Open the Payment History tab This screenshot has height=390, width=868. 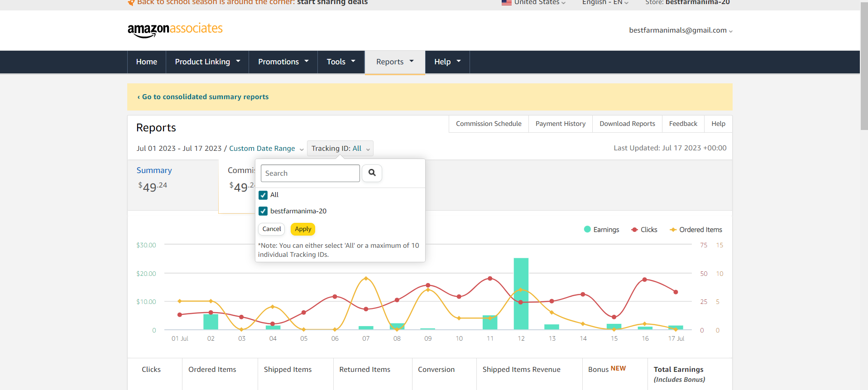(561, 124)
